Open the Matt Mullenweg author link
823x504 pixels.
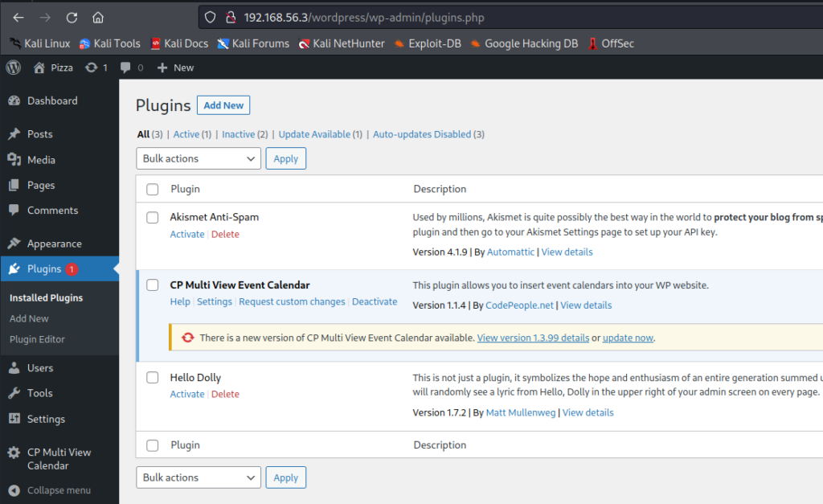(521, 412)
